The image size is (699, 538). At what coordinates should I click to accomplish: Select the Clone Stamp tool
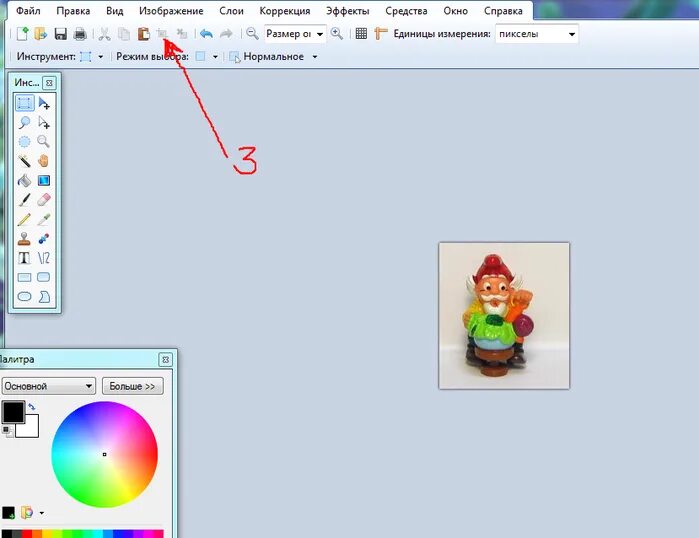tap(25, 238)
